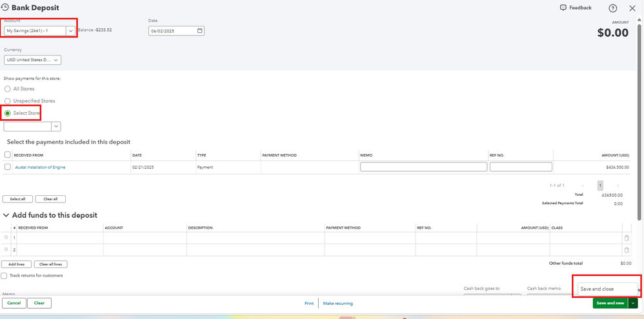Click the date field 06/02/2025
Screen dimensions: 644x319
click(176, 31)
